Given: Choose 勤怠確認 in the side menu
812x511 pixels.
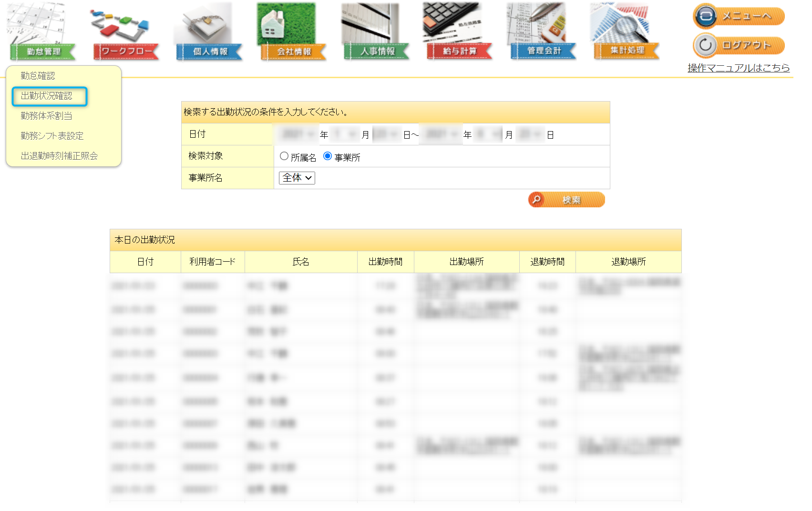Looking at the screenshot, I should click(38, 76).
